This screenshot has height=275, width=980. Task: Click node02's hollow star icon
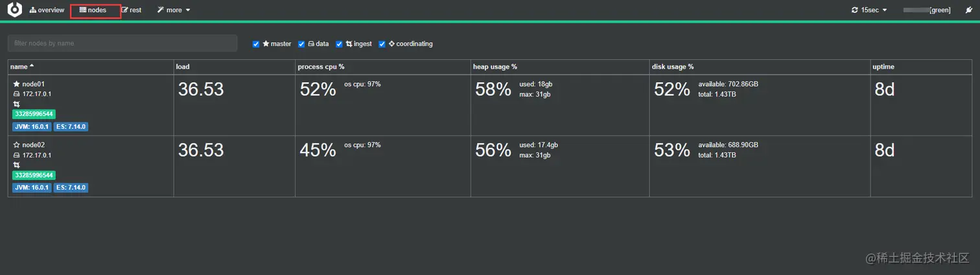pos(16,145)
